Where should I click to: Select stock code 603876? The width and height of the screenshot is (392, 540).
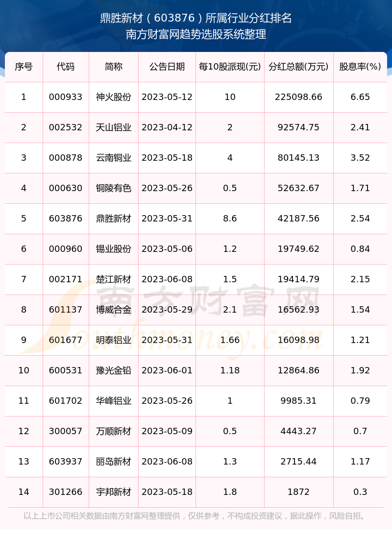66,219
